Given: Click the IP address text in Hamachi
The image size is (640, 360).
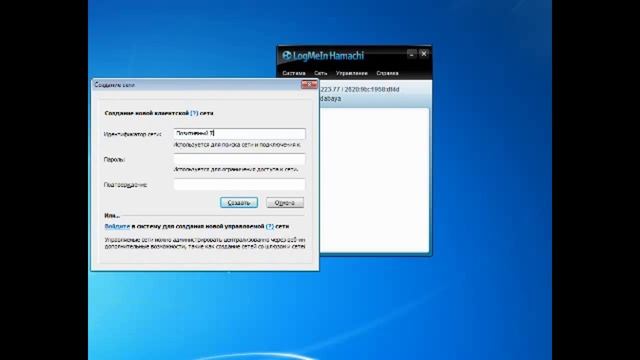Looking at the screenshot, I should 360,89.
